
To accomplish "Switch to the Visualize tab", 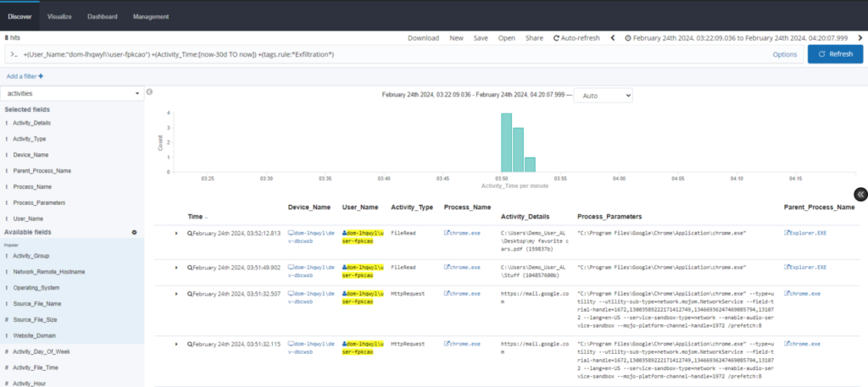I will pyautogui.click(x=59, y=16).
